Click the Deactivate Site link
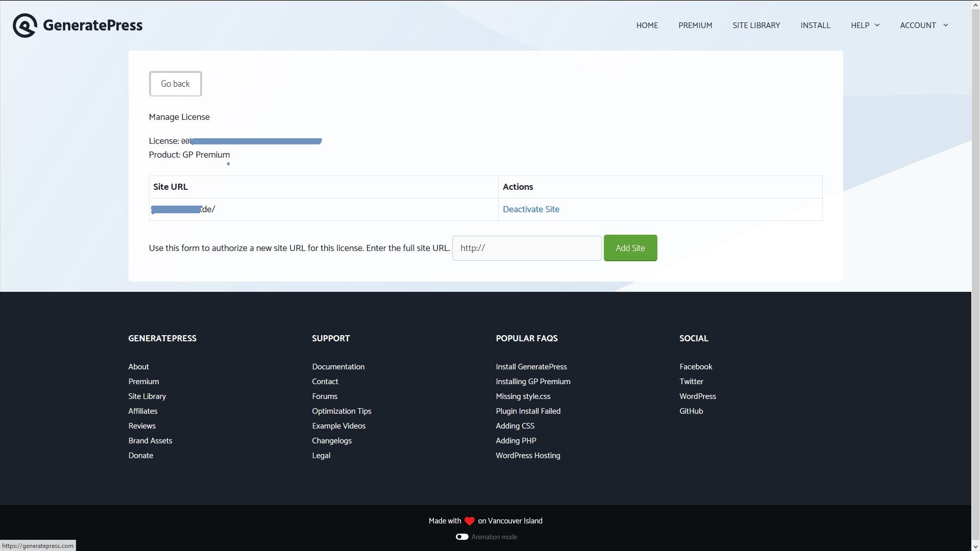Screen dimensions: 980x551 [531, 209]
